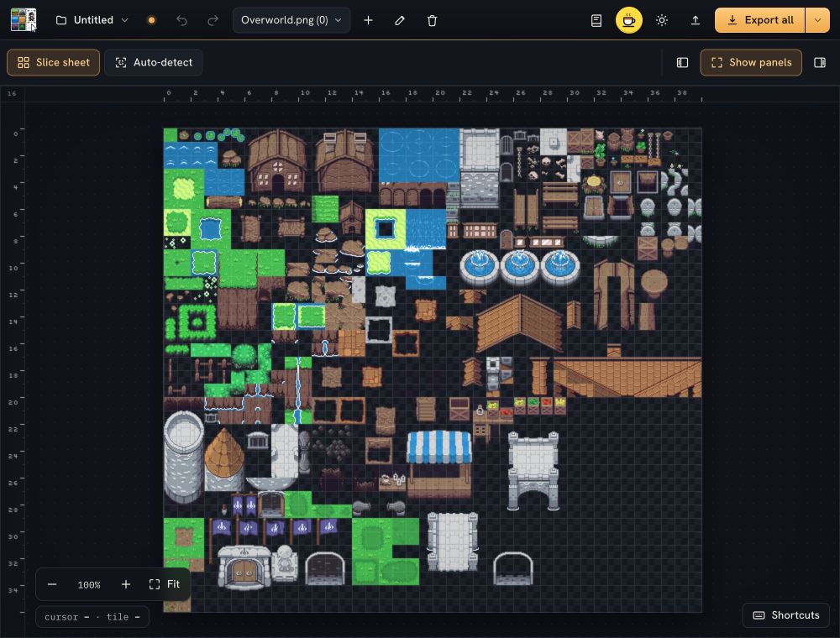Toggle the right sidebar panel
The width and height of the screenshot is (840, 638).
(x=820, y=63)
